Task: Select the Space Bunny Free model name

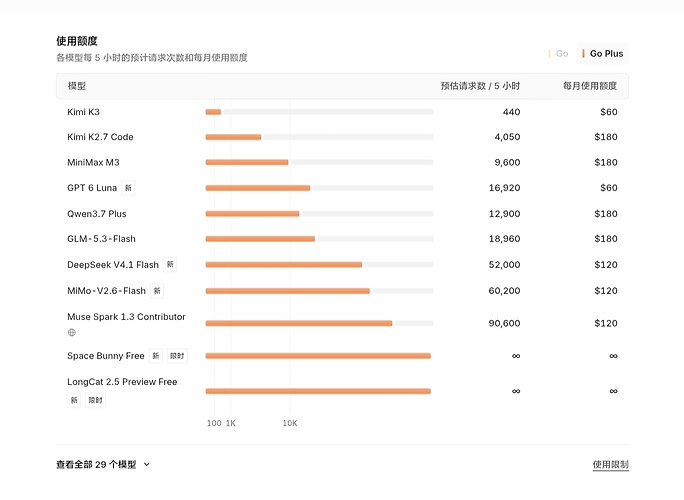Action: pyautogui.click(x=106, y=356)
